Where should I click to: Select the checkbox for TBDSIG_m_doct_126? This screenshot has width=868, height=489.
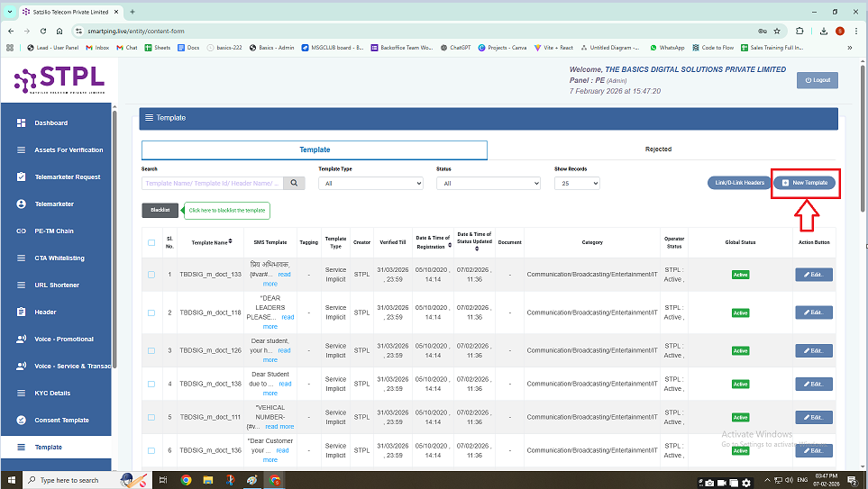click(x=151, y=350)
